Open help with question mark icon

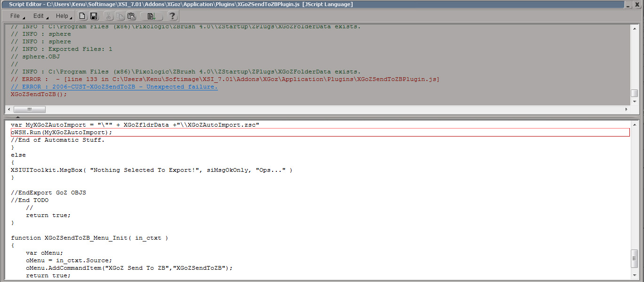point(172,16)
